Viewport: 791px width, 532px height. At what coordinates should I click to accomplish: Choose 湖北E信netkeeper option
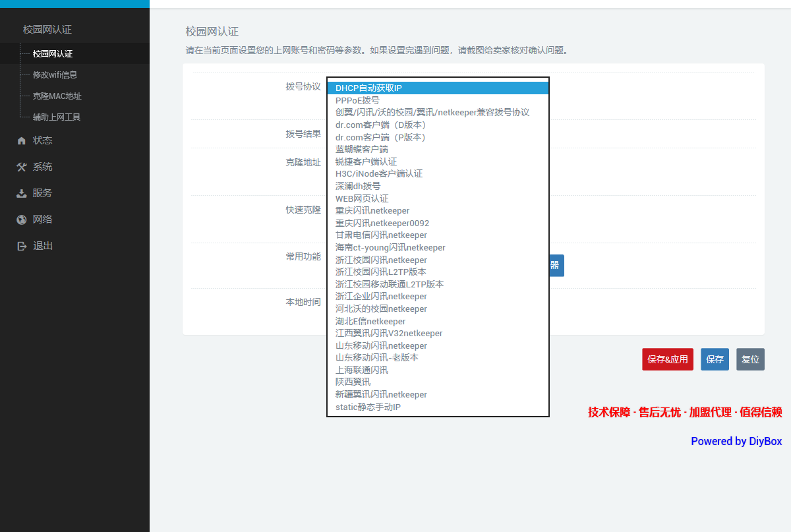pyautogui.click(x=438, y=321)
